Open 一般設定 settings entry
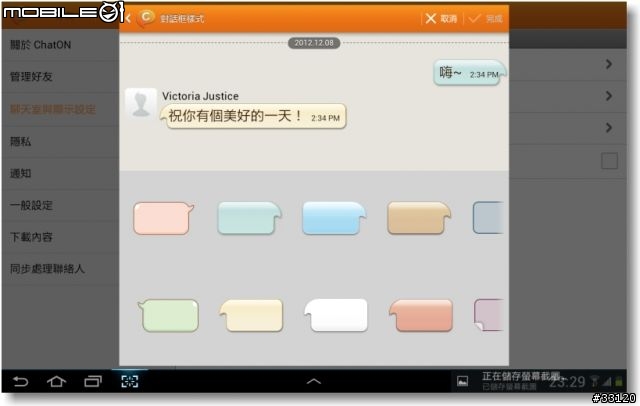 (x=60, y=205)
